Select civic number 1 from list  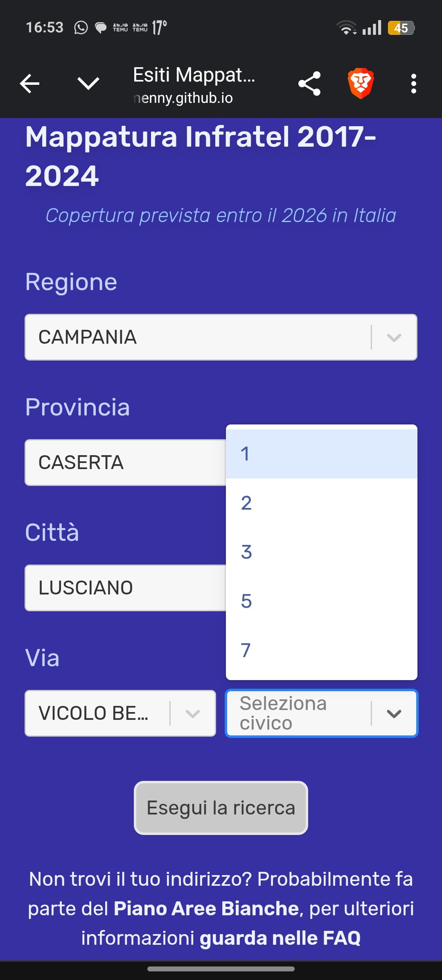pyautogui.click(x=321, y=454)
